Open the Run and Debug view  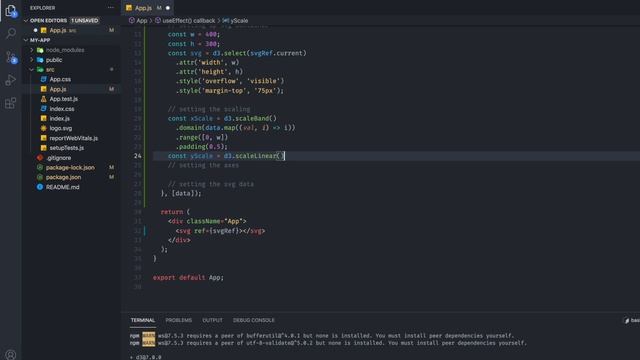[x=11, y=80]
